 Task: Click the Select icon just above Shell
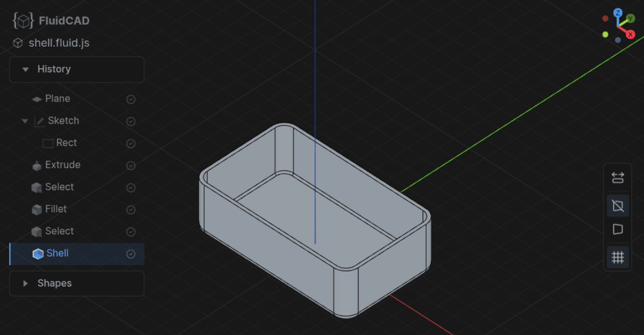[37, 232]
